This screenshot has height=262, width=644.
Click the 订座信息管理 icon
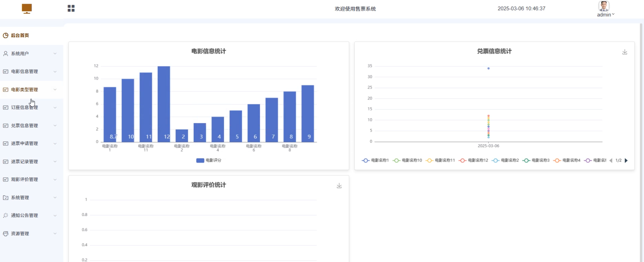click(5, 107)
